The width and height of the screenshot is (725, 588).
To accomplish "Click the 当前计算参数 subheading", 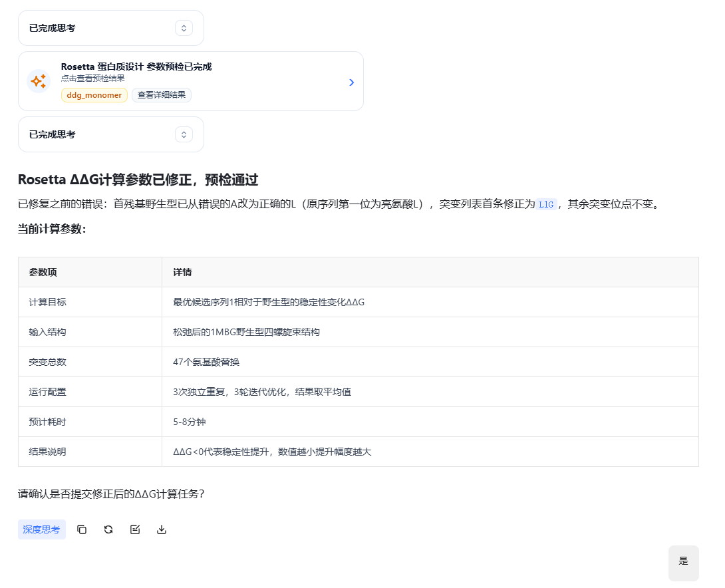I will (52, 229).
